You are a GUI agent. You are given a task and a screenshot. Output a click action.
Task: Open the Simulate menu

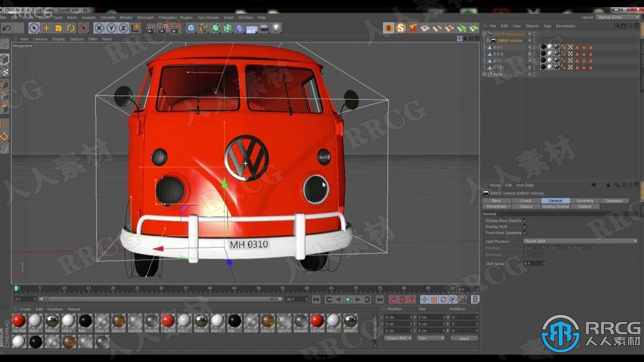click(x=108, y=18)
